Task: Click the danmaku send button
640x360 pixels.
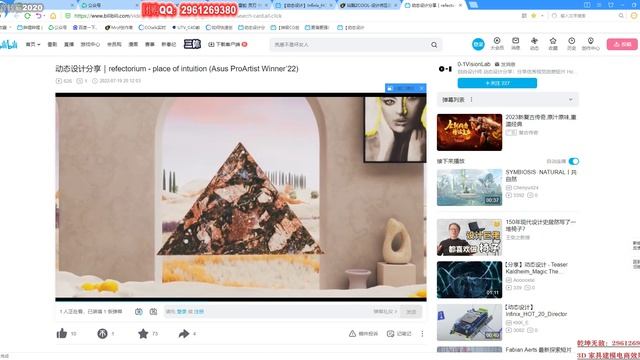Action: click(x=411, y=311)
